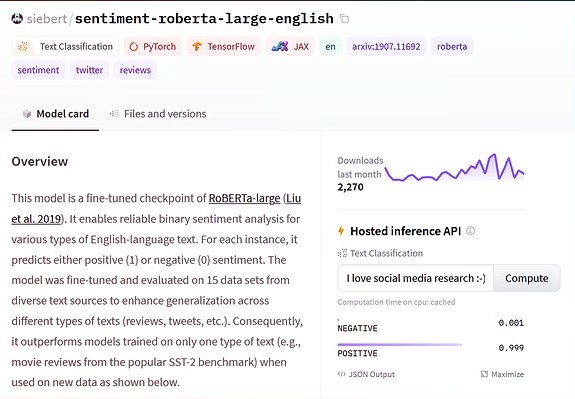Click the TensorFlow logo icon

(197, 47)
